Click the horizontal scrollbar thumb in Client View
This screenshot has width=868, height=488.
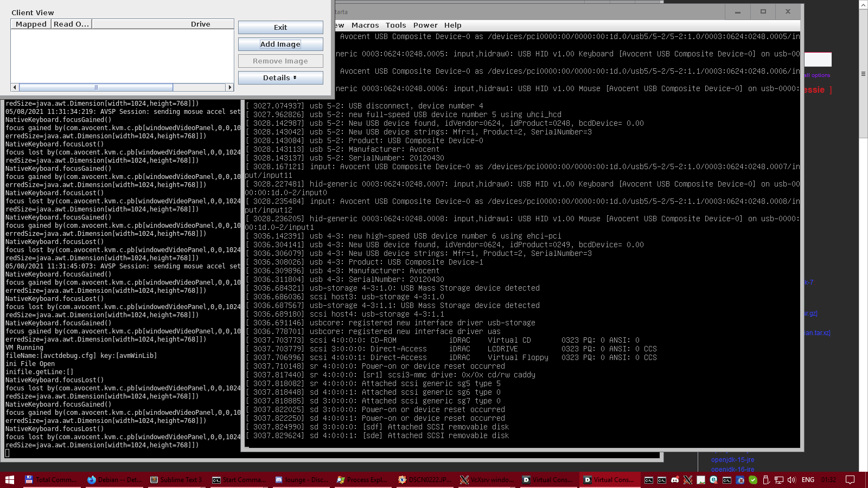[96, 87]
